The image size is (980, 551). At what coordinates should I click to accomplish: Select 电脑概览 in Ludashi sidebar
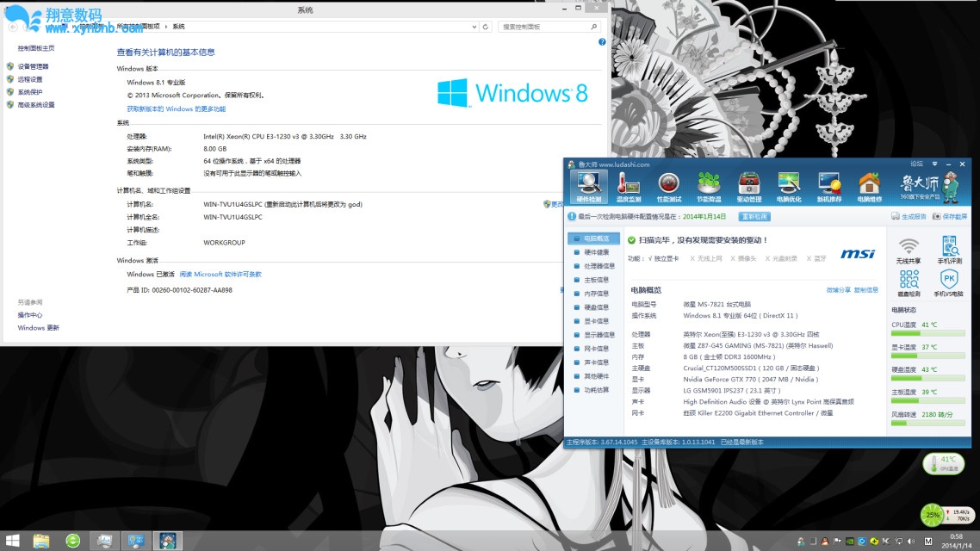[593, 238]
